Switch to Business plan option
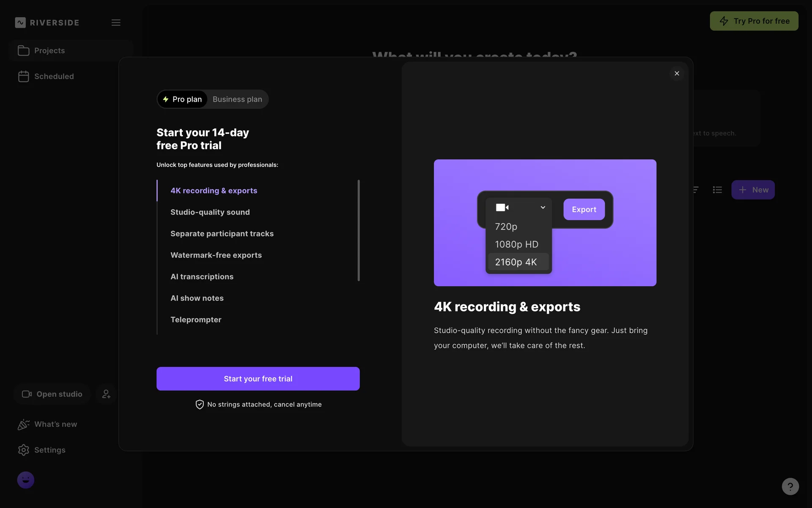Screen dimensions: 812x508 (x=237, y=99)
